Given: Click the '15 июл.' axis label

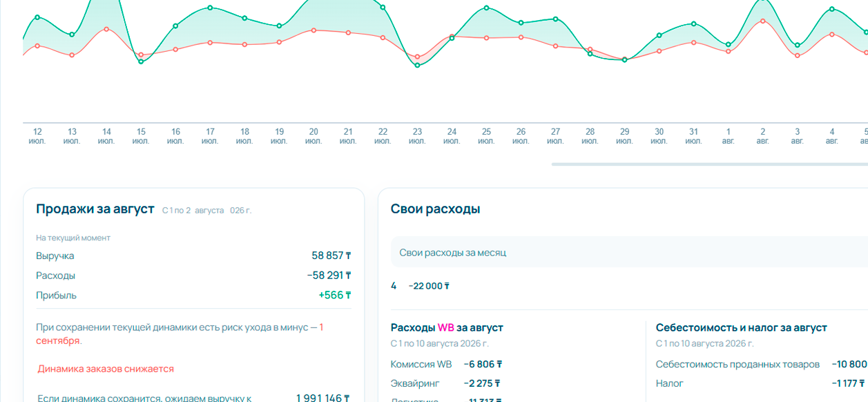Looking at the screenshot, I should (x=141, y=136).
